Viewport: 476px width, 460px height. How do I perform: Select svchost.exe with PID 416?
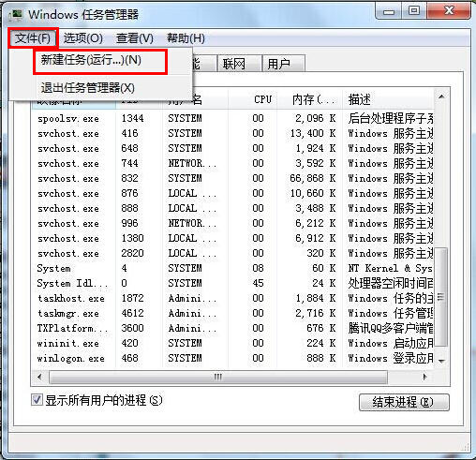pyautogui.click(x=232, y=133)
